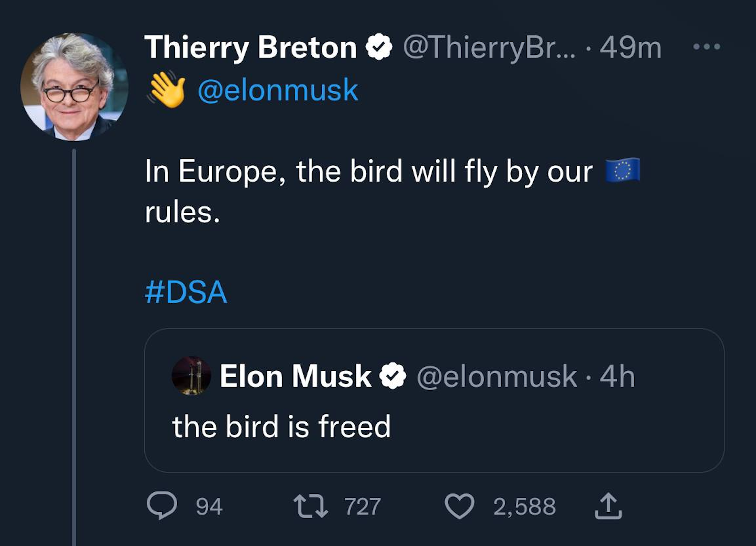This screenshot has height=546, width=756.
Task: Click Elon Musk's verified badge
Action: [x=392, y=376]
